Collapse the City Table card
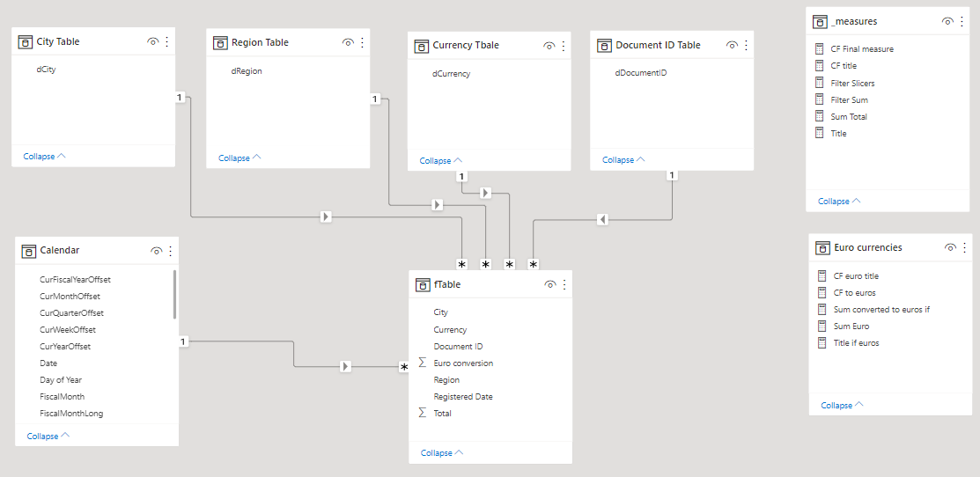980x477 pixels. tap(44, 156)
